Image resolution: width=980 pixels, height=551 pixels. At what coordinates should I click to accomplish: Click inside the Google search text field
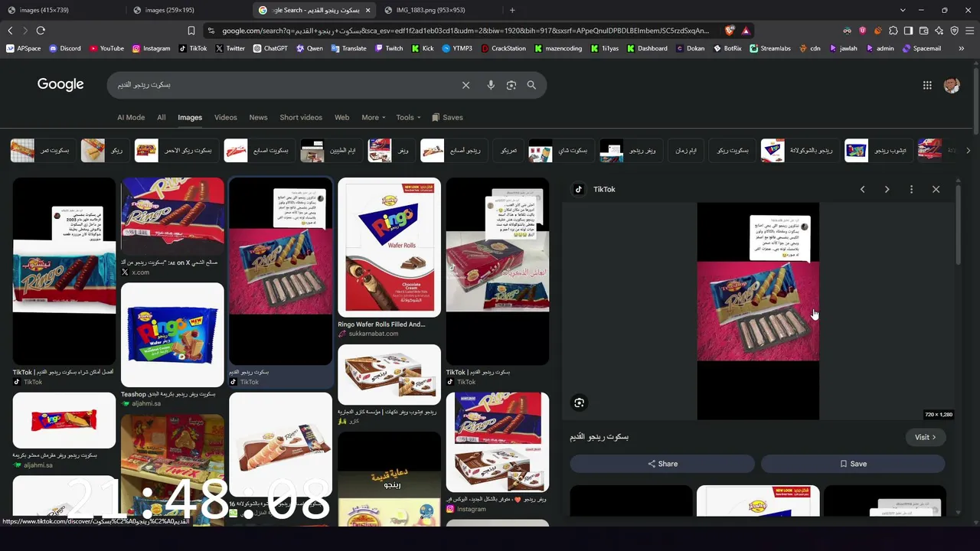pos(283,85)
